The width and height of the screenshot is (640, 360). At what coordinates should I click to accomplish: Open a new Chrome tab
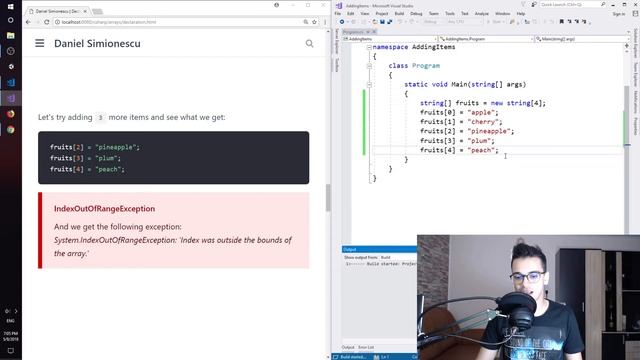[x=98, y=11]
